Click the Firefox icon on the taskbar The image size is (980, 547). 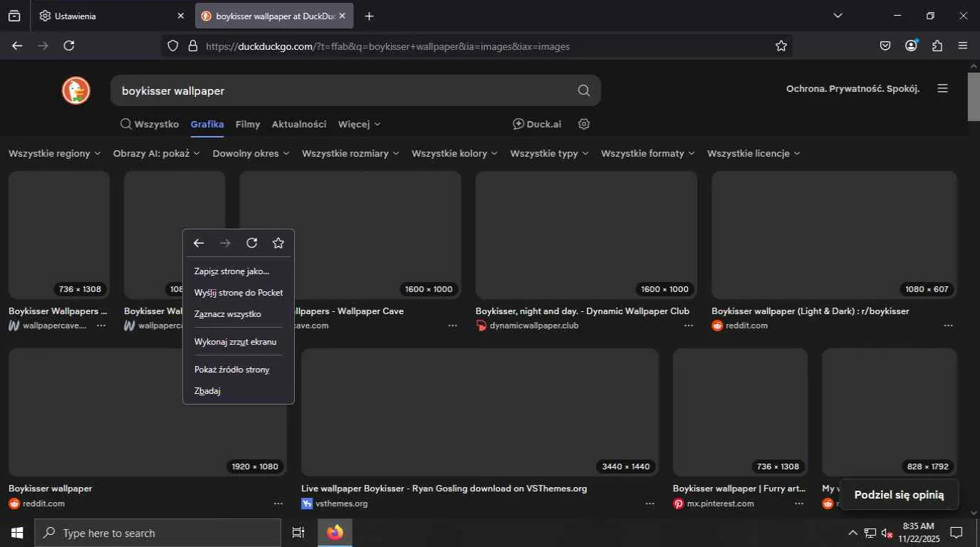(335, 533)
